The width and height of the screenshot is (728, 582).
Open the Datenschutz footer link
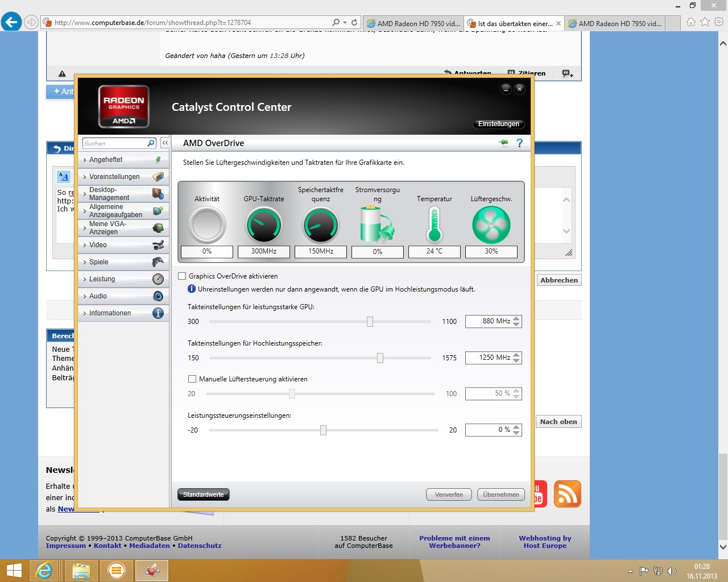tap(200, 546)
